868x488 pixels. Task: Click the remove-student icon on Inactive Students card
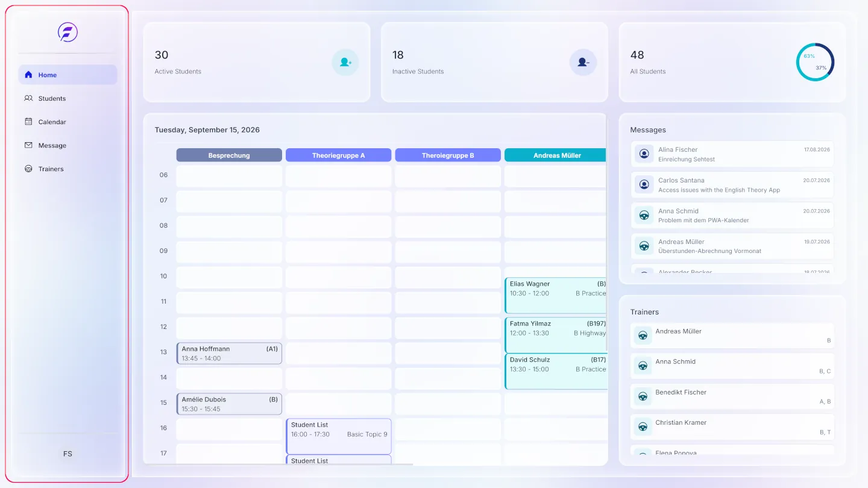pos(583,62)
